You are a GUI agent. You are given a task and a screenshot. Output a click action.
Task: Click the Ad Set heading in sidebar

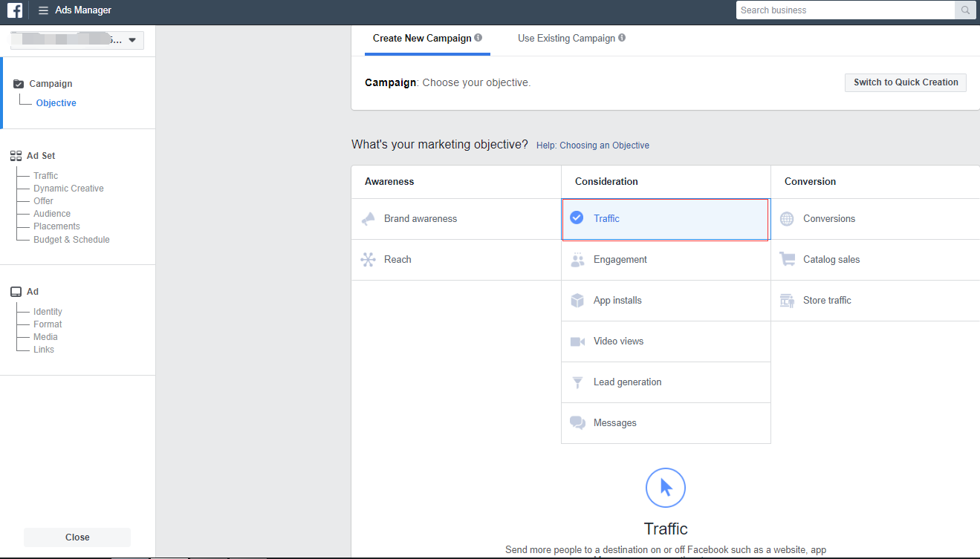pyautogui.click(x=41, y=156)
